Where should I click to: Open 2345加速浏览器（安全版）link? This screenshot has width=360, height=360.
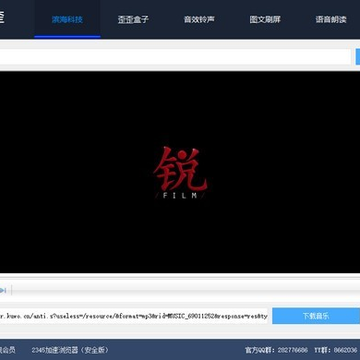[x=70, y=350]
